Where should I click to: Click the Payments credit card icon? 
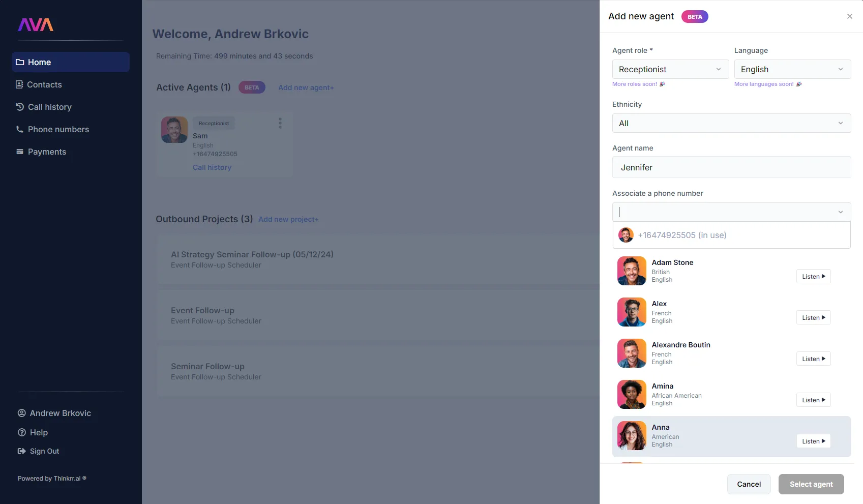coord(20,152)
